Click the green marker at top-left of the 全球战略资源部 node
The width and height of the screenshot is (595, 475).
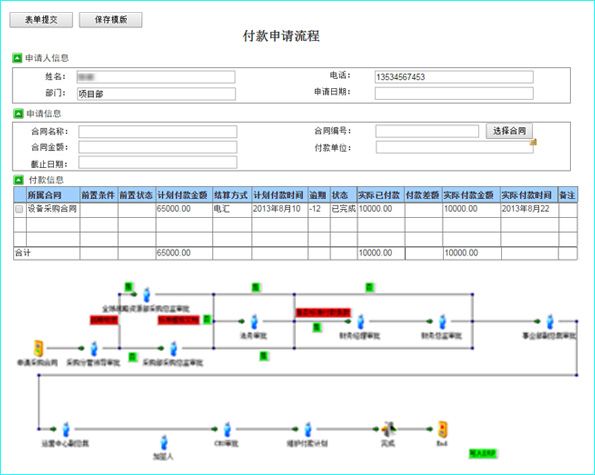pos(129,286)
